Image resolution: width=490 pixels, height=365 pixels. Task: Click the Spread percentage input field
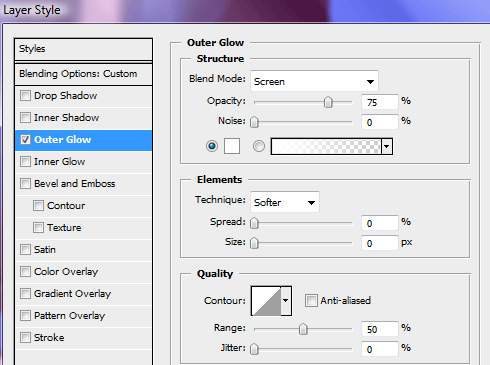380,223
